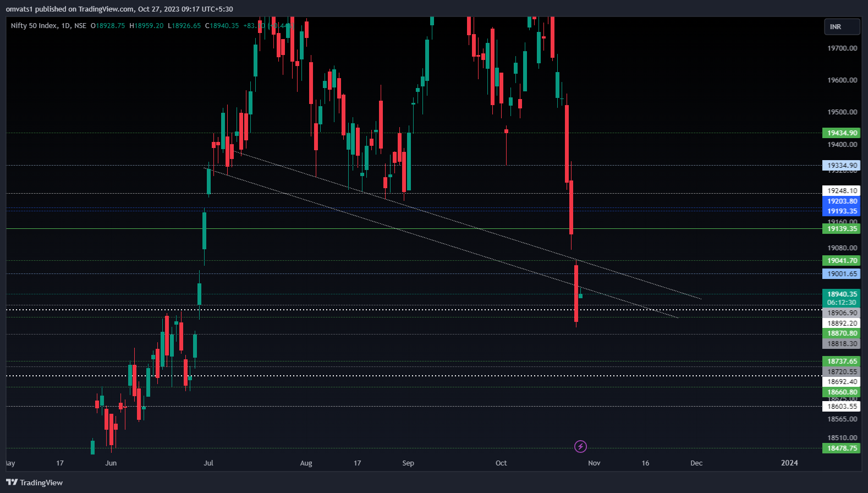Click the 16 label between Nov and Dec
868x493 pixels.
pos(645,463)
